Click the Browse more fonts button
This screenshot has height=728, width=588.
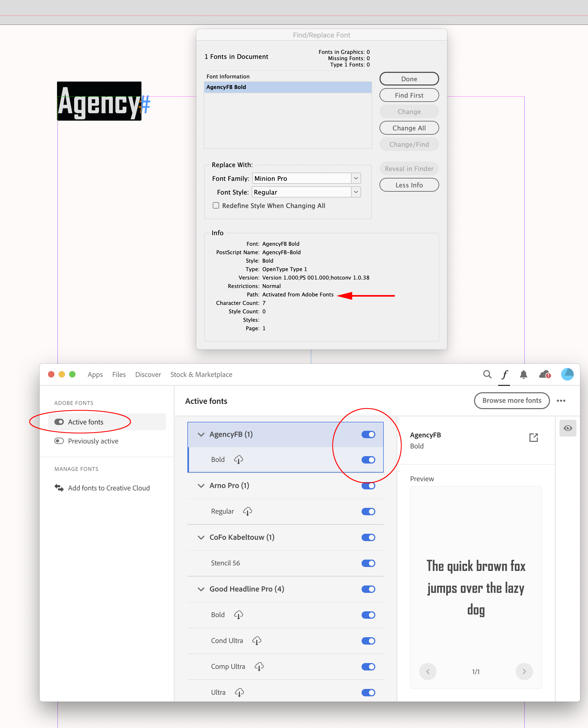click(511, 400)
